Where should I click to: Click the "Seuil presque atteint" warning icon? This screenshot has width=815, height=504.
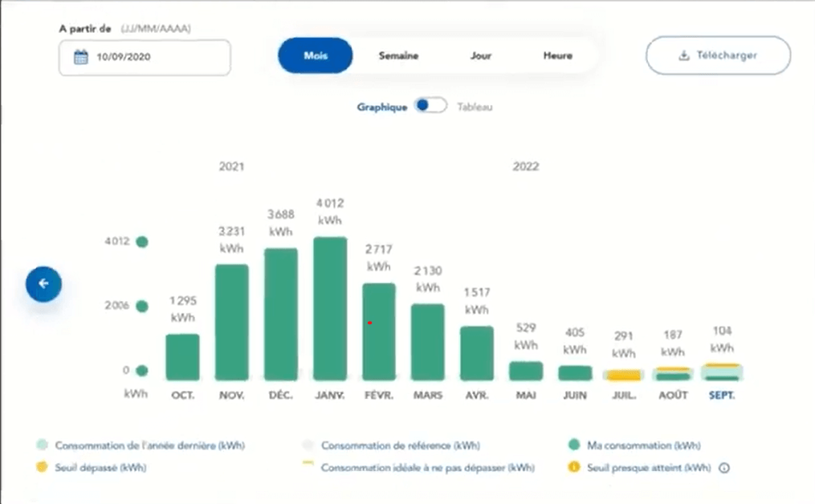(x=573, y=467)
